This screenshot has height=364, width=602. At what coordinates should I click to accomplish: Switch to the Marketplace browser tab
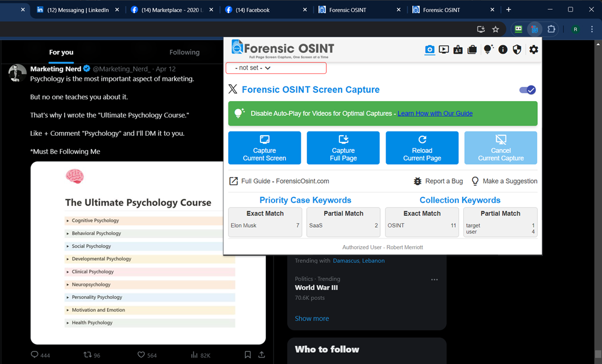point(172,10)
